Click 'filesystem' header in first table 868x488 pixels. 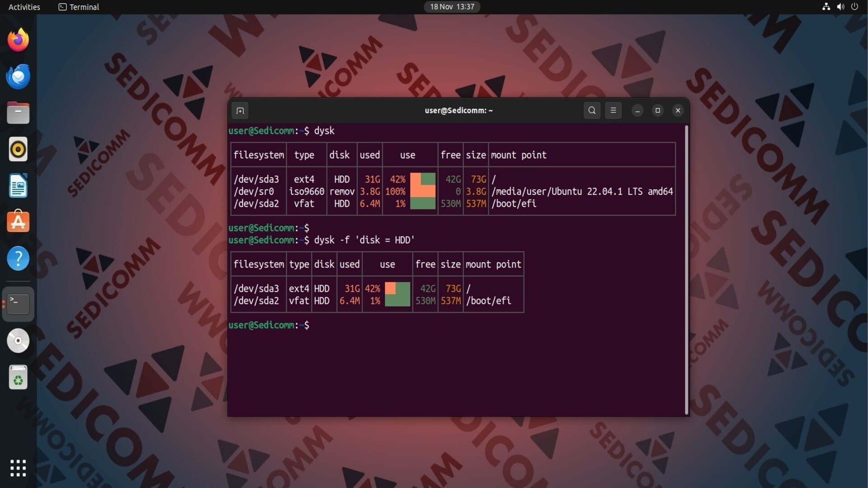pos(259,155)
